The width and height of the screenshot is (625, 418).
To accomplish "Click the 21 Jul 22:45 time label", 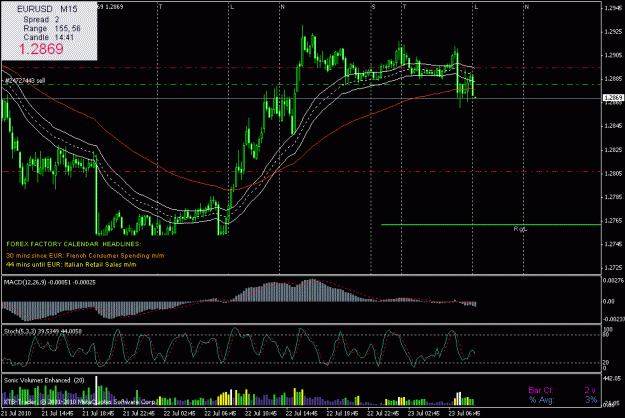I will (139, 413).
